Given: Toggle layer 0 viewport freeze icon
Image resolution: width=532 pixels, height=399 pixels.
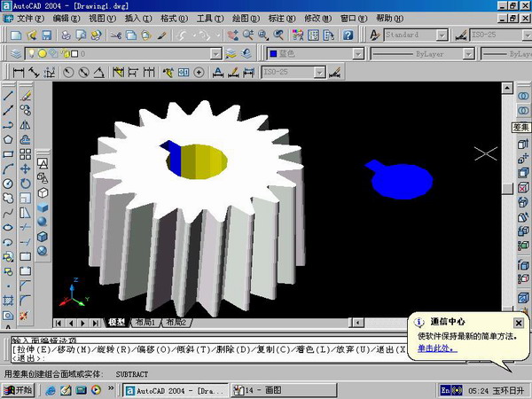Looking at the screenshot, I should click(x=53, y=53).
